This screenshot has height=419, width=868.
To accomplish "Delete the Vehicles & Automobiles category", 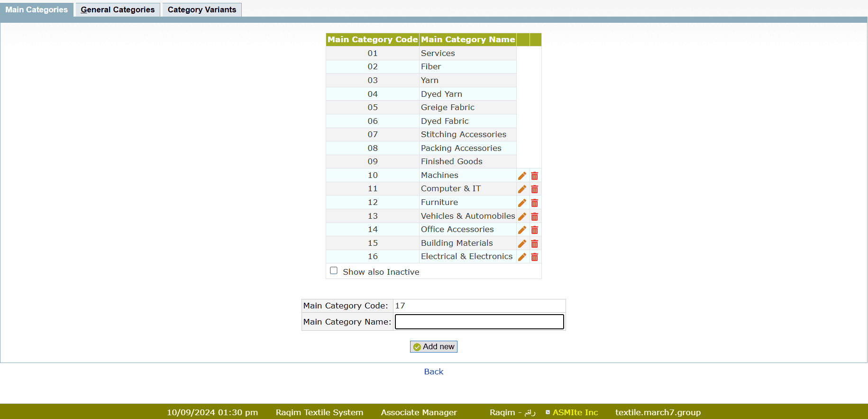I will (535, 216).
